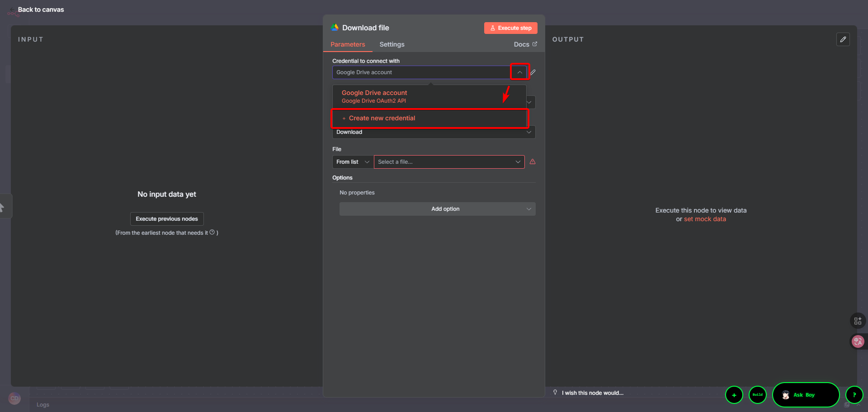Select the 'Google Drive account' OAuth2 credential option

(374, 96)
